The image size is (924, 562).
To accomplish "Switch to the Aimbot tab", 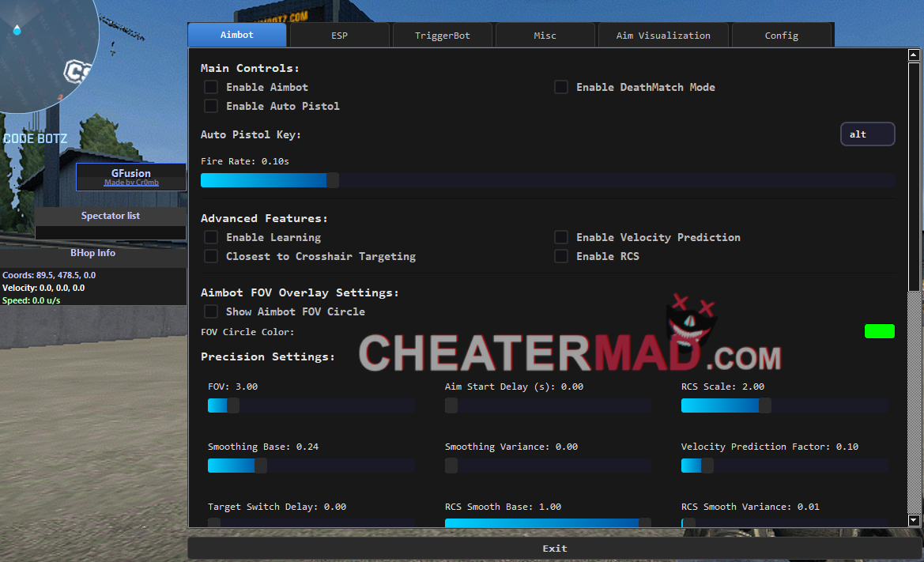I will click(237, 35).
